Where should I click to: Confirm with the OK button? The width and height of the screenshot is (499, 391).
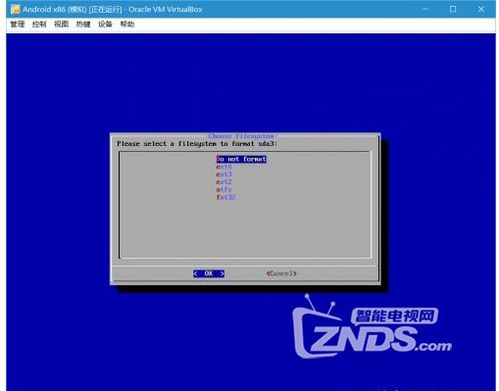pos(209,274)
